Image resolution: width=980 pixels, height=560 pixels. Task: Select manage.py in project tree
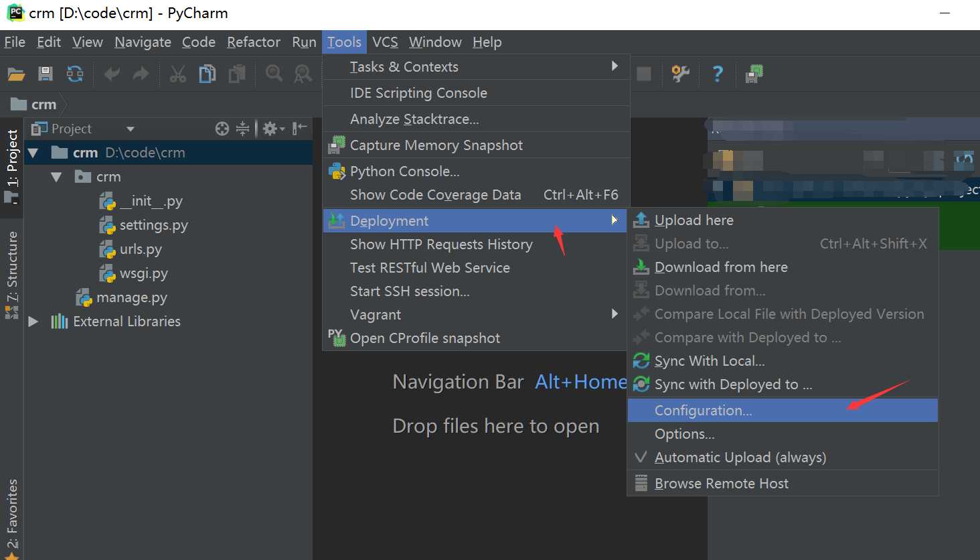coord(122,297)
